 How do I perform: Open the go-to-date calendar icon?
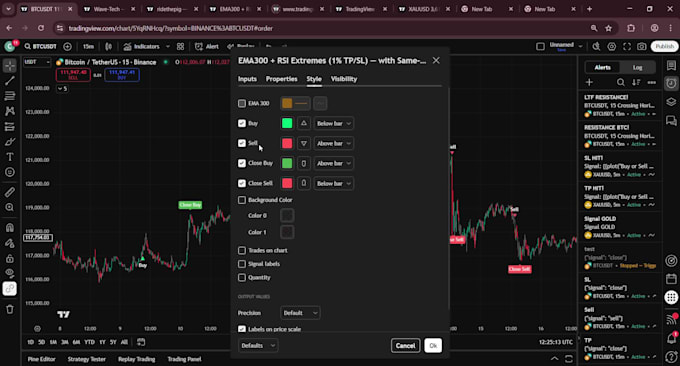point(141,342)
